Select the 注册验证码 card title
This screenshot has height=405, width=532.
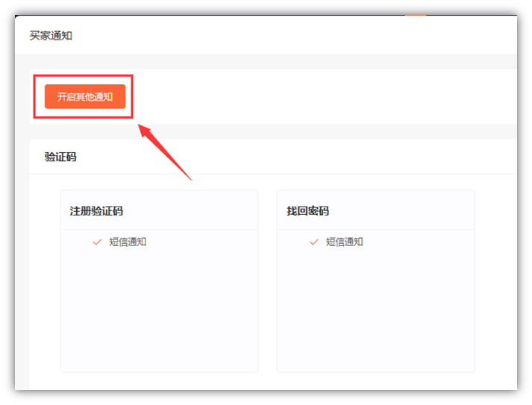(x=96, y=211)
